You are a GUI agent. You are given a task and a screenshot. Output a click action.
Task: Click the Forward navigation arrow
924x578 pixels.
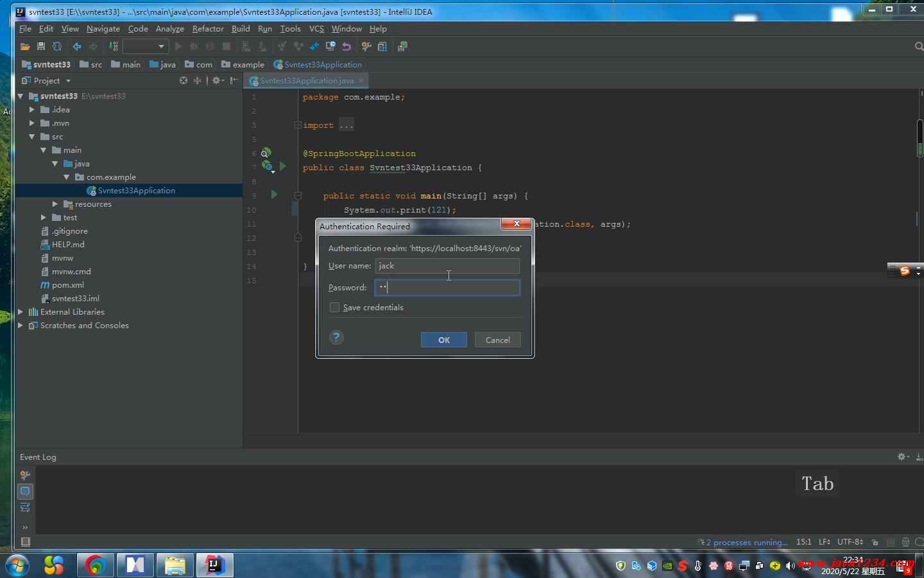pos(93,46)
